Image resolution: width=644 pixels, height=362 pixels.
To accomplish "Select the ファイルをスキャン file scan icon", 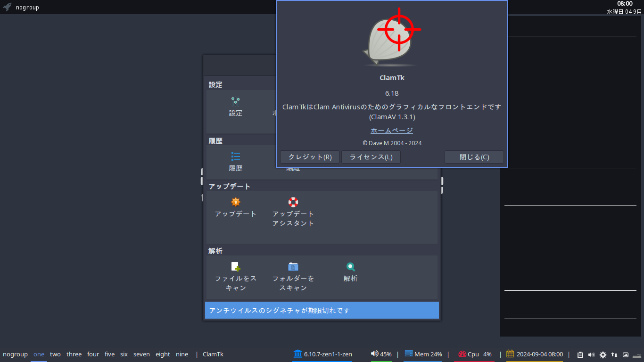I will pos(236,267).
